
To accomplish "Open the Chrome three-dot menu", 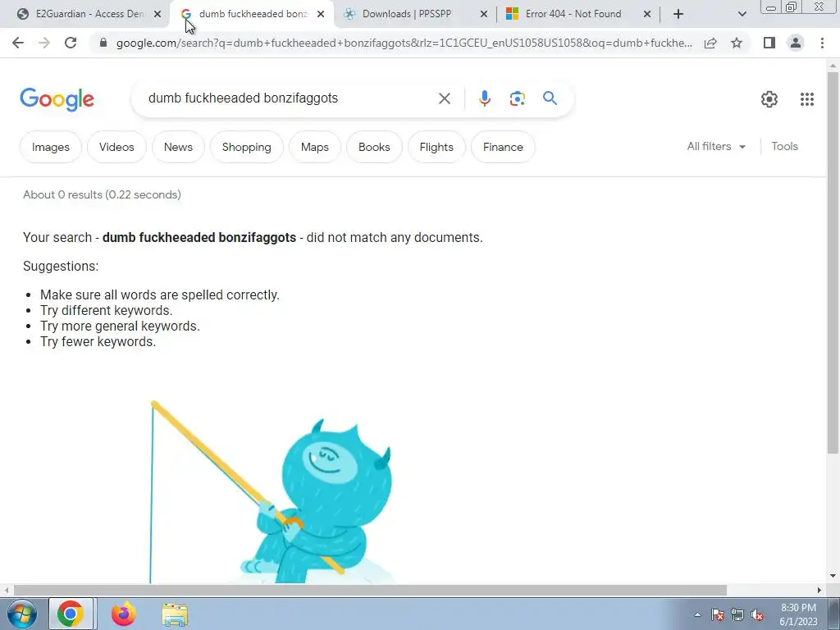I will (822, 43).
